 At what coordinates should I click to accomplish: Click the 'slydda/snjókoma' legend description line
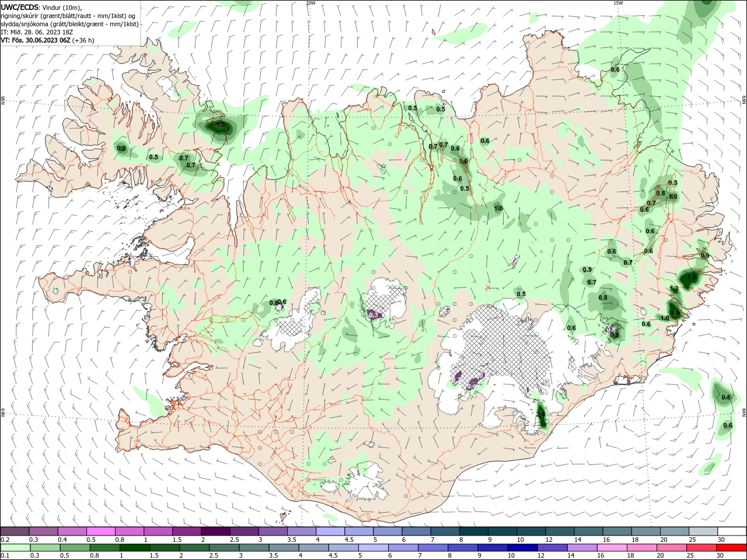coord(69,24)
